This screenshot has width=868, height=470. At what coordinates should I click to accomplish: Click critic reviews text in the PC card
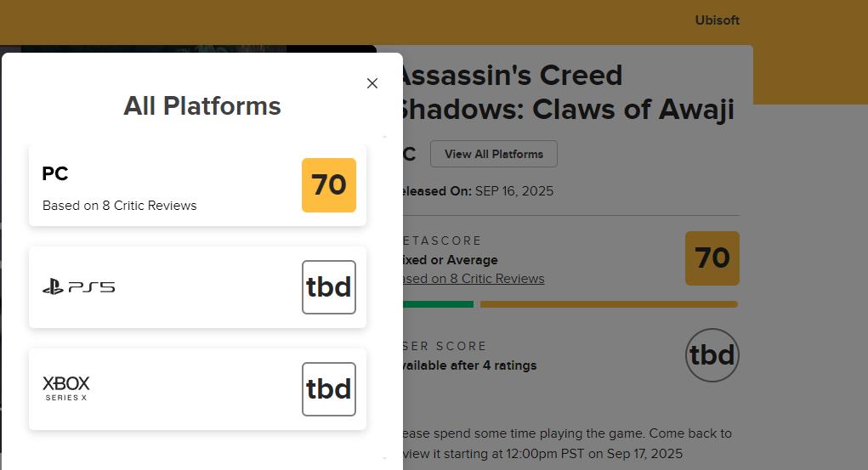point(120,206)
